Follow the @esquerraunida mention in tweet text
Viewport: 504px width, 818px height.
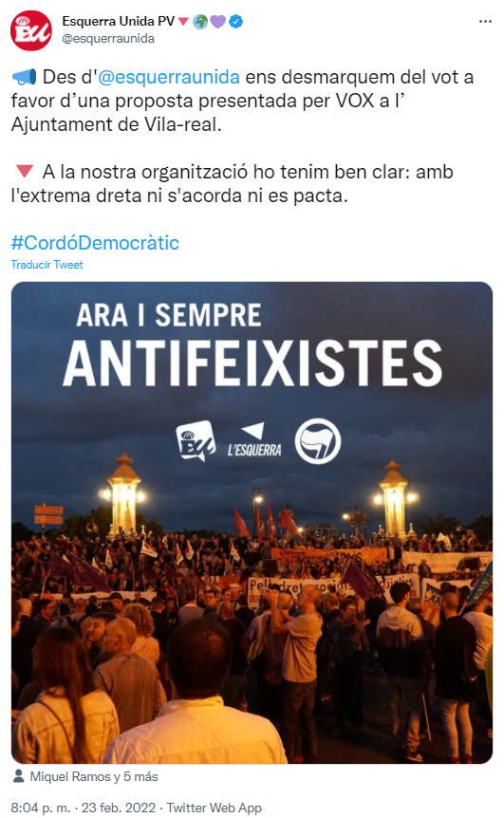pyautogui.click(x=169, y=77)
